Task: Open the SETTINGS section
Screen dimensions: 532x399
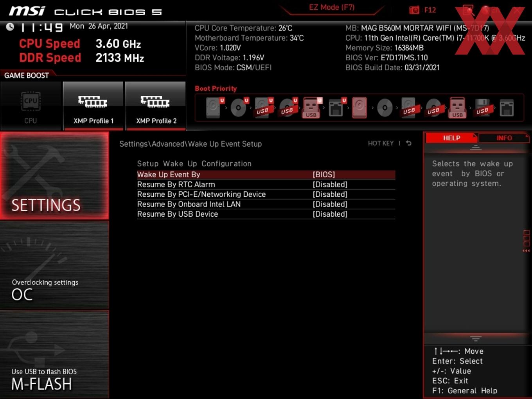Action: [x=54, y=176]
